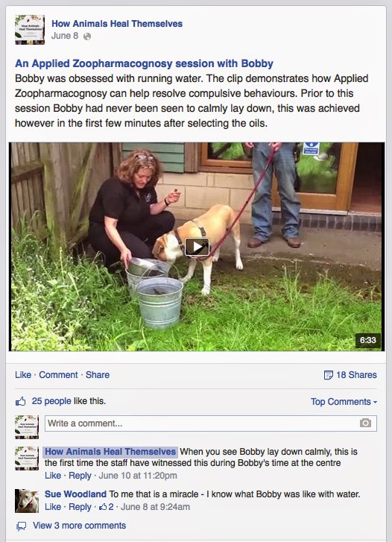This screenshot has height=542, width=392.
Task: Click the thumbs-up icon beside 25 people
Action: point(21,401)
